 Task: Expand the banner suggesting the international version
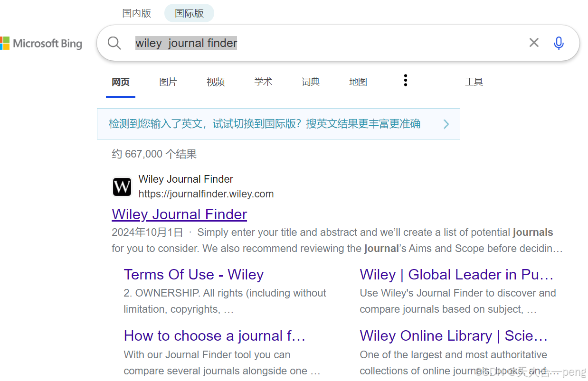[278, 124]
